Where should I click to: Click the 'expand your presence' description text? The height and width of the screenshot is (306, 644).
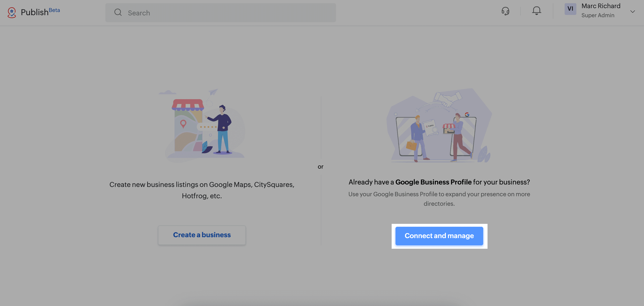pos(439,199)
